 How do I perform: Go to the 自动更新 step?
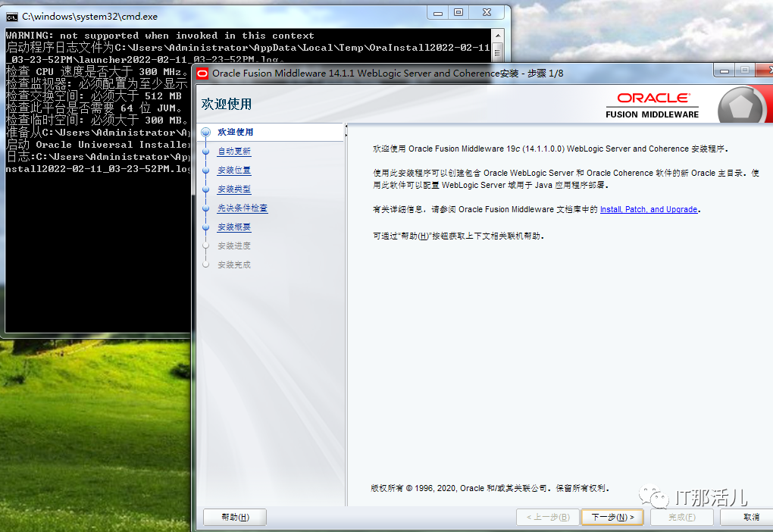click(x=234, y=152)
